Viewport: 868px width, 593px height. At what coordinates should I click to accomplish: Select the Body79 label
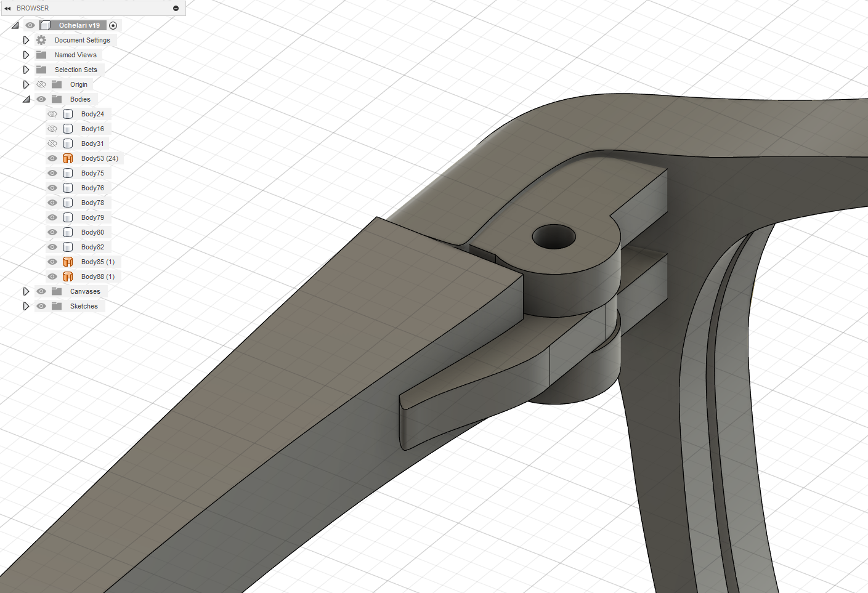[x=92, y=217]
